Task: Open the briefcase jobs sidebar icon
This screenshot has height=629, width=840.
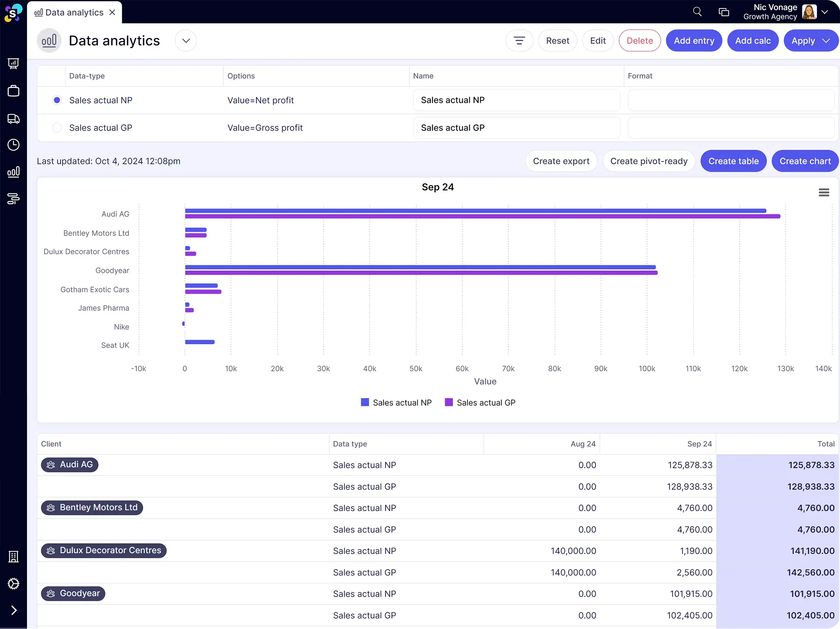Action: point(13,91)
